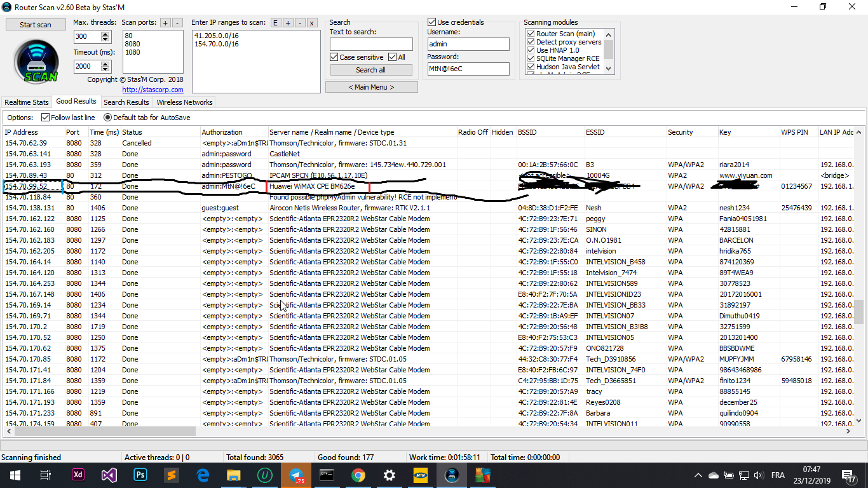
Task: Open Sublime Text from the taskbar
Action: 171,475
